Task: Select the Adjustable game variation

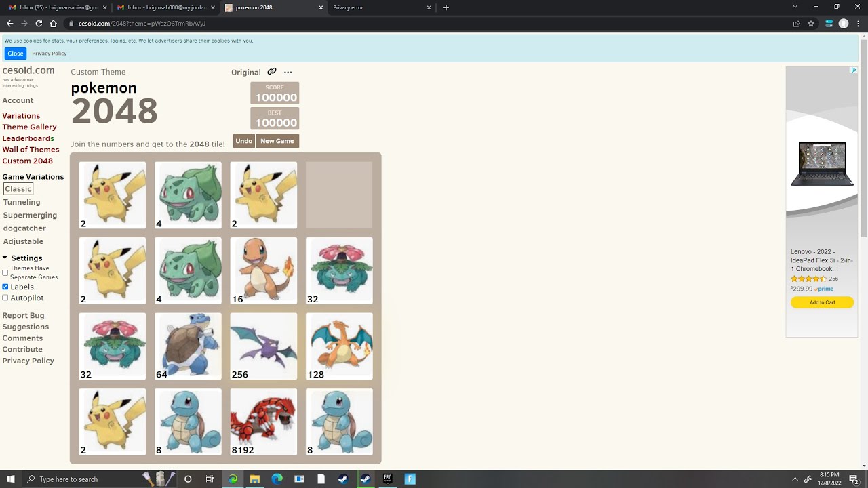Action: [x=23, y=241]
